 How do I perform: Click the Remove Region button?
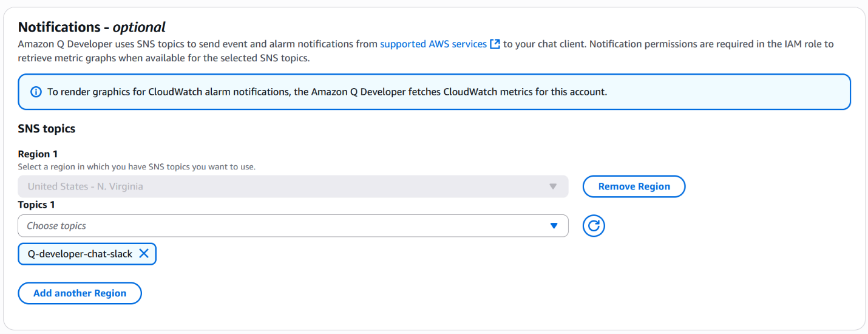click(x=634, y=186)
